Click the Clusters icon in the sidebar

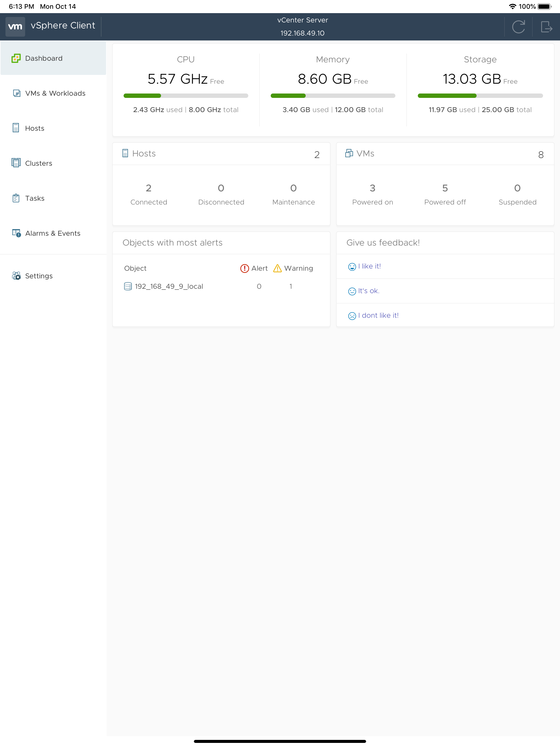tap(16, 163)
